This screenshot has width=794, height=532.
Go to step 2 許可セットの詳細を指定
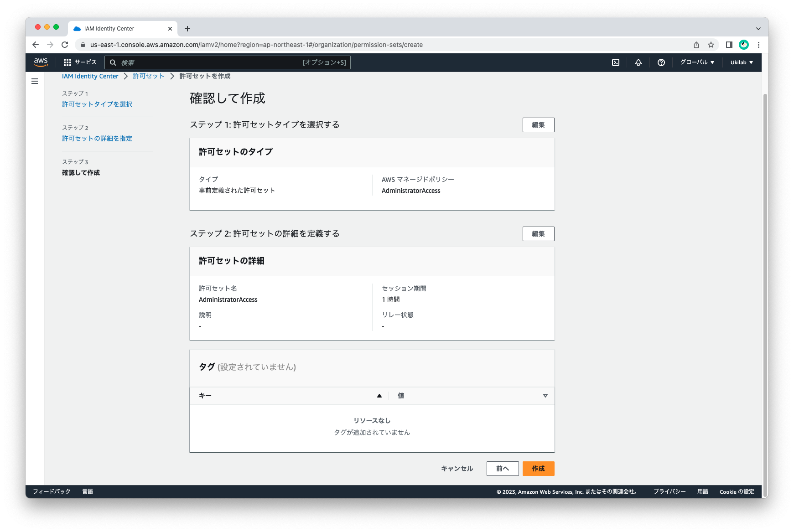pos(97,139)
